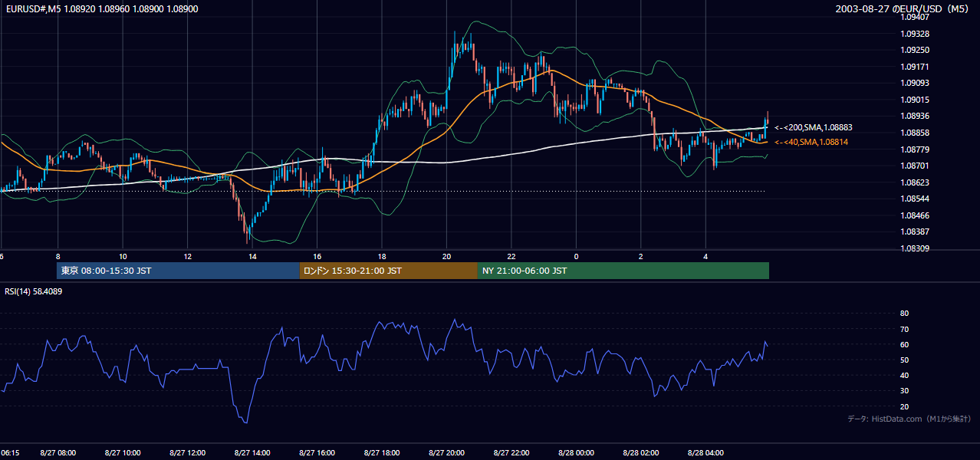Click the 8/28 02:00 time label
Screen dimensions: 980x460
point(641,453)
